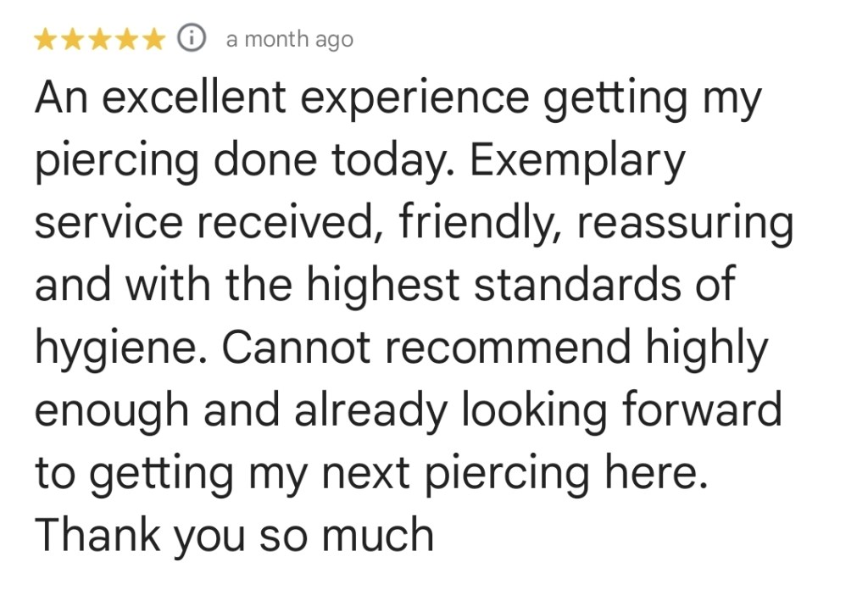Open the review info circle icon
The width and height of the screenshot is (868, 590).
click(x=192, y=39)
